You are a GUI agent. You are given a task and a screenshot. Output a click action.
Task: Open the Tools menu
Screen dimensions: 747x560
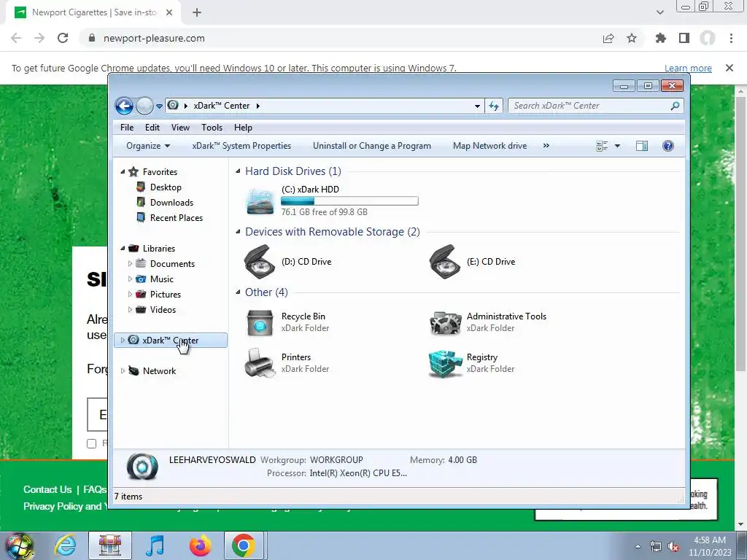point(212,128)
